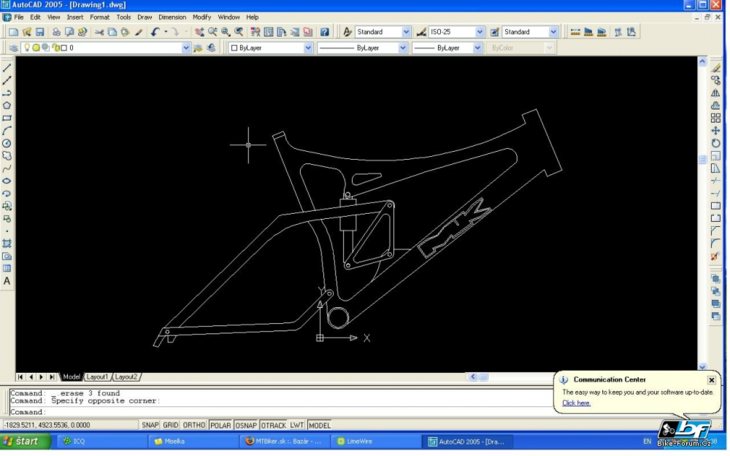Select the Erase modify tool

coord(716,68)
